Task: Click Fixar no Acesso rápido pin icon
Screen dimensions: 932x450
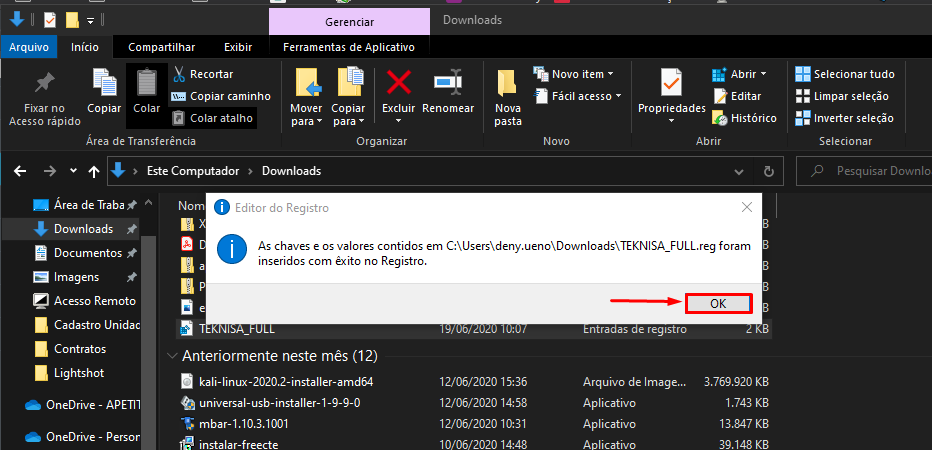Action: point(44,83)
